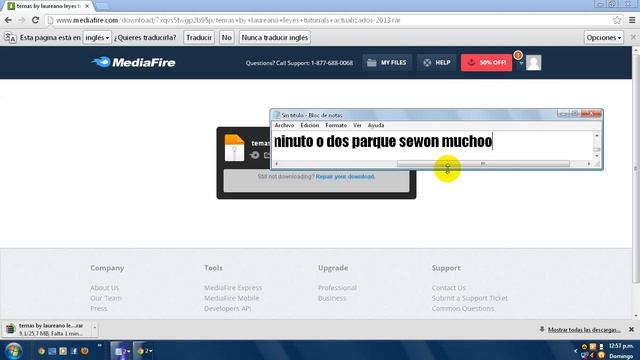Open the Opciones dropdown in translate bar
Viewport: 640px width, 360px height.
click(603, 38)
